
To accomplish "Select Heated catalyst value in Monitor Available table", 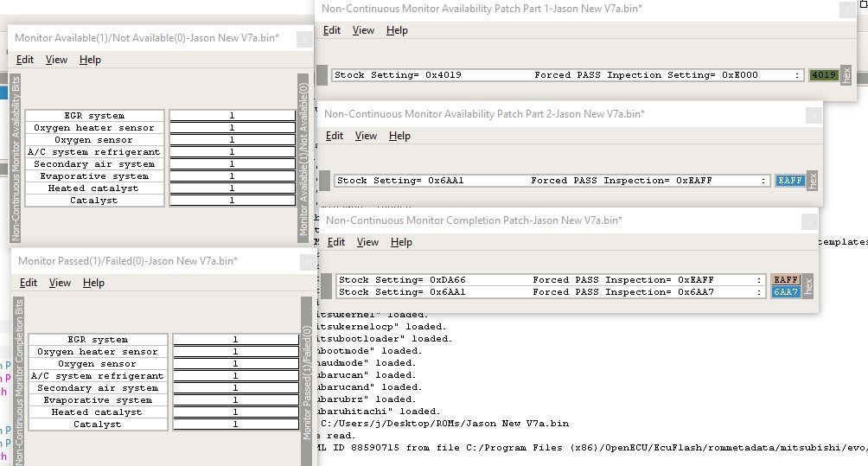I will [x=233, y=188].
